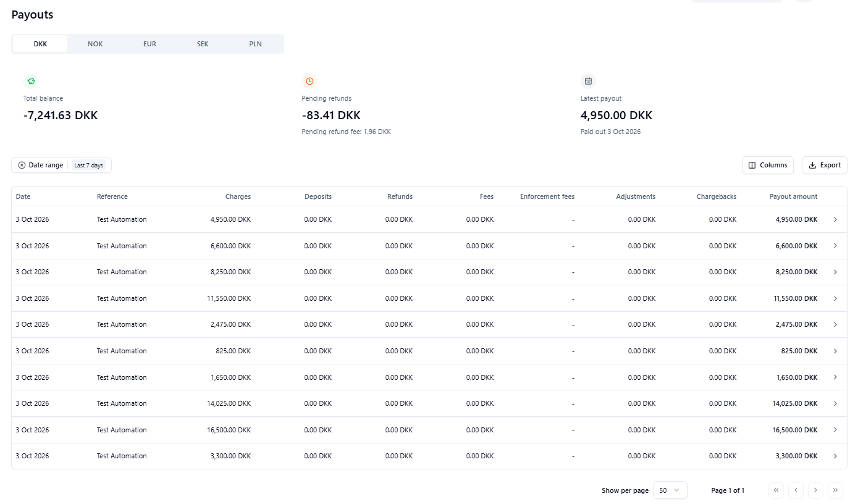850x504 pixels.
Task: Expand the 825.00 DKK payout row chevron
Action: (835, 351)
